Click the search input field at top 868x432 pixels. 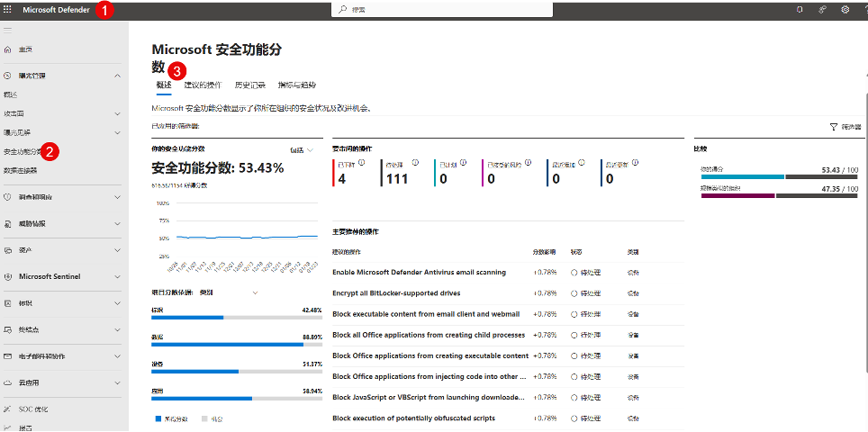442,10
